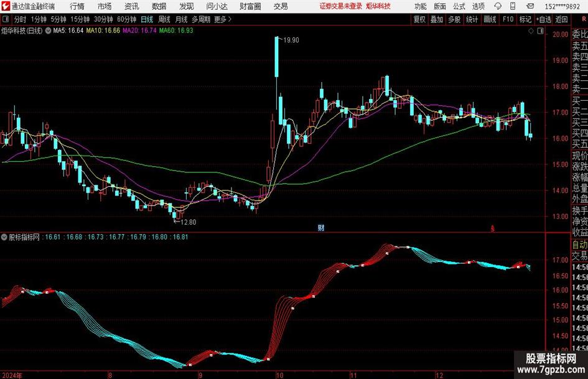Click the red $ marker on chart

[493, 228]
